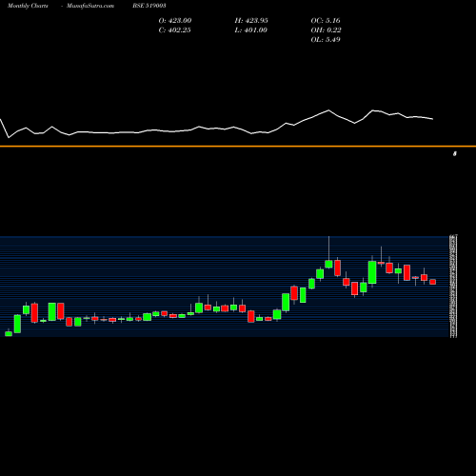Click the tallest wick candle at chart peak

[x=328, y=264]
